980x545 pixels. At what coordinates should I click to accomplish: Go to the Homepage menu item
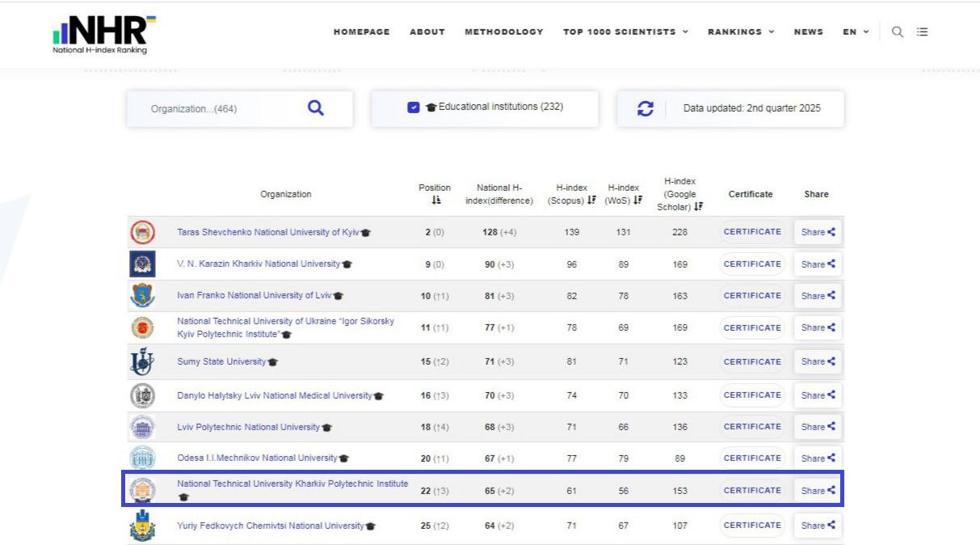pyautogui.click(x=362, y=32)
